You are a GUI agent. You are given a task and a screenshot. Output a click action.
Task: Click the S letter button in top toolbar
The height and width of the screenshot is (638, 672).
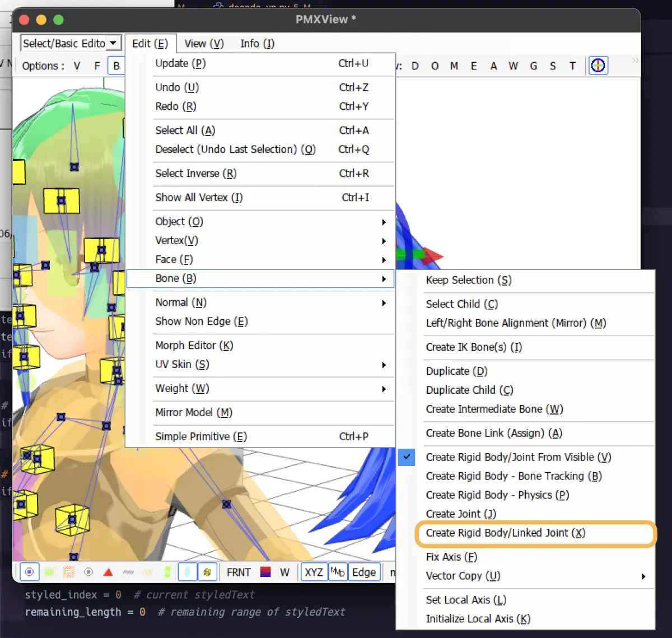[553, 66]
